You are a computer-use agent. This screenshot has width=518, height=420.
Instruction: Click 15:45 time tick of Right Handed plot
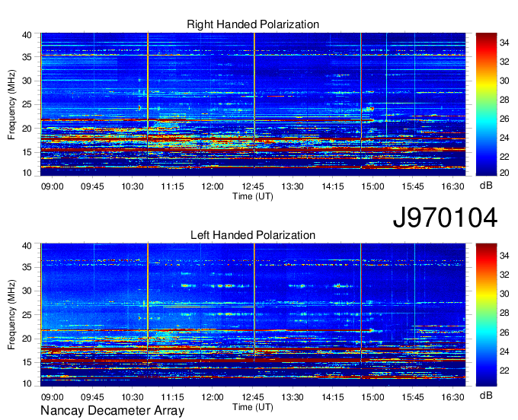coord(413,186)
